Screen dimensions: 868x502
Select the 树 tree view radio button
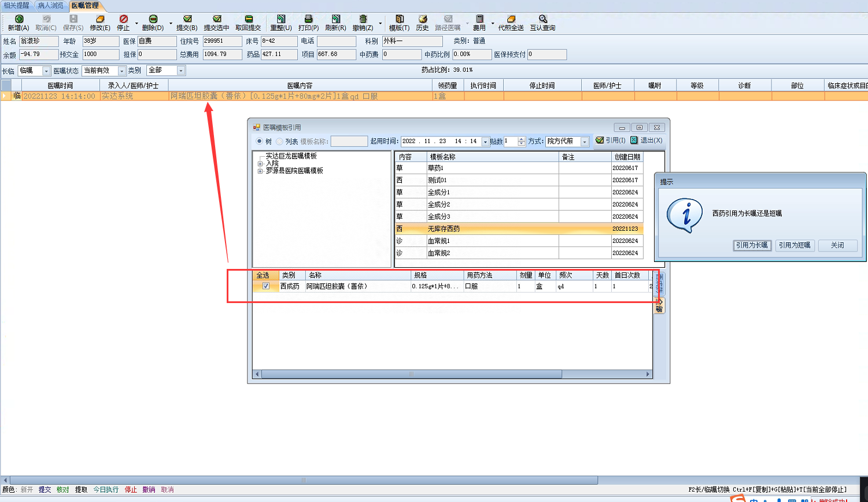tap(260, 141)
